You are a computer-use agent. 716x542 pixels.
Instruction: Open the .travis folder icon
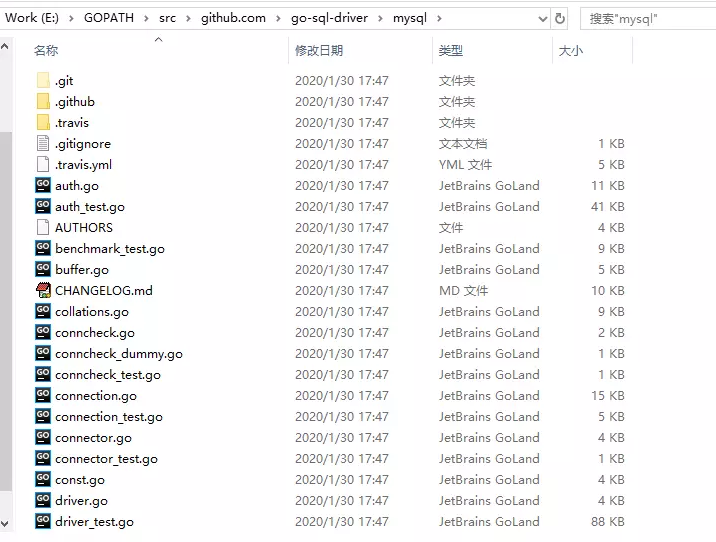click(x=43, y=122)
